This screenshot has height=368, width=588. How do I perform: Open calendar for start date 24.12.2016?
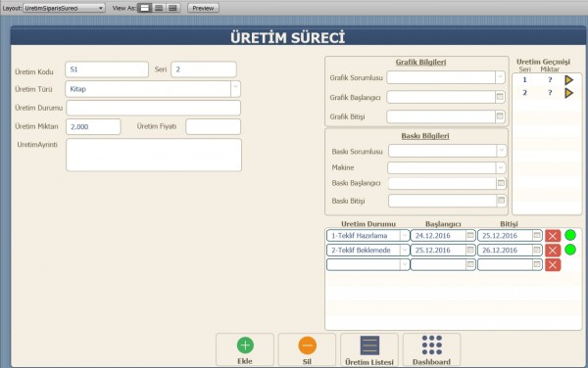pos(470,236)
